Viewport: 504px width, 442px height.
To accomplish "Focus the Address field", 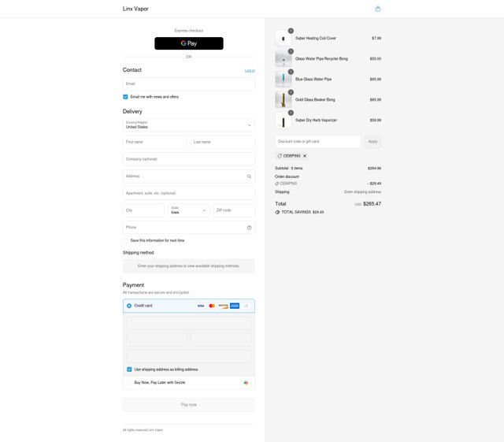I will click(189, 176).
